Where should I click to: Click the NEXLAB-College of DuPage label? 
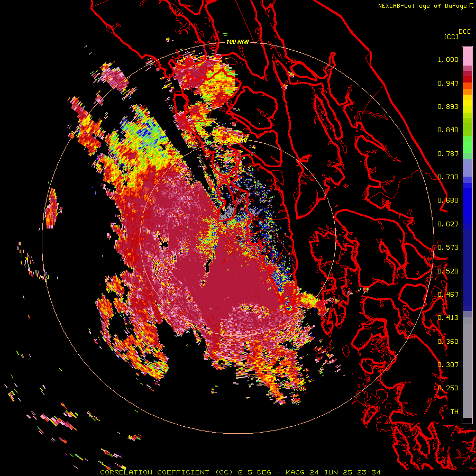(423, 6)
